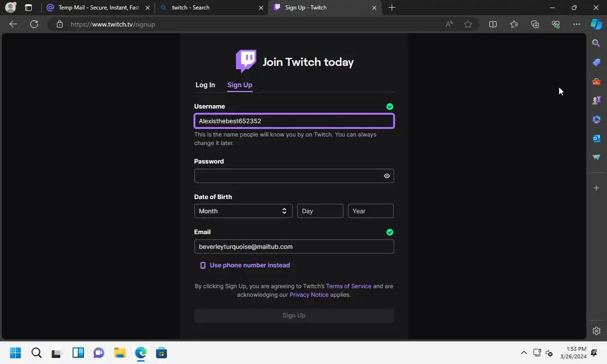Open Chat app on taskbar
The width and height of the screenshot is (607, 364).
tap(99, 353)
